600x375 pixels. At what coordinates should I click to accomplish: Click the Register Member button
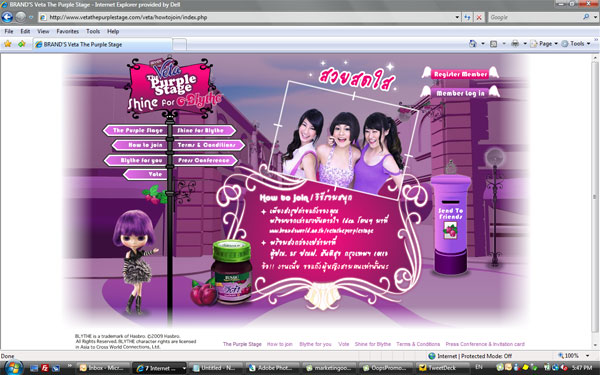tap(460, 74)
